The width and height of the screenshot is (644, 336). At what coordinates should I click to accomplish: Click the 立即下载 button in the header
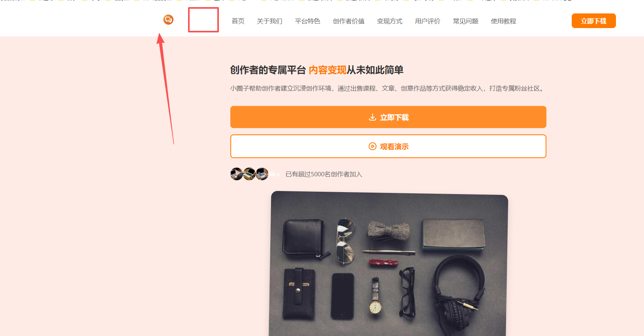click(x=593, y=21)
